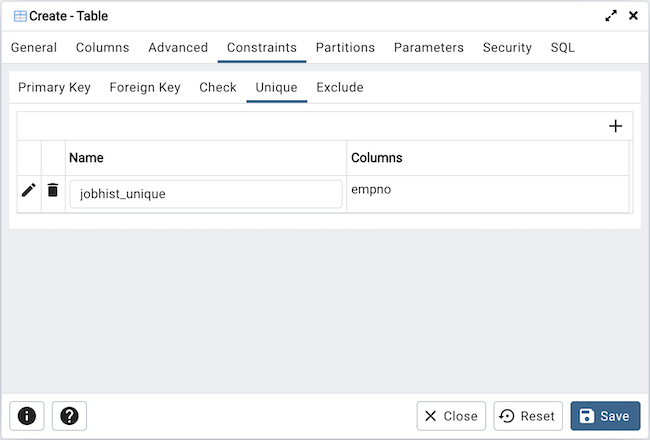Viewport: 650px width, 440px height.
Task: Switch to the Security tab
Action: tap(507, 47)
